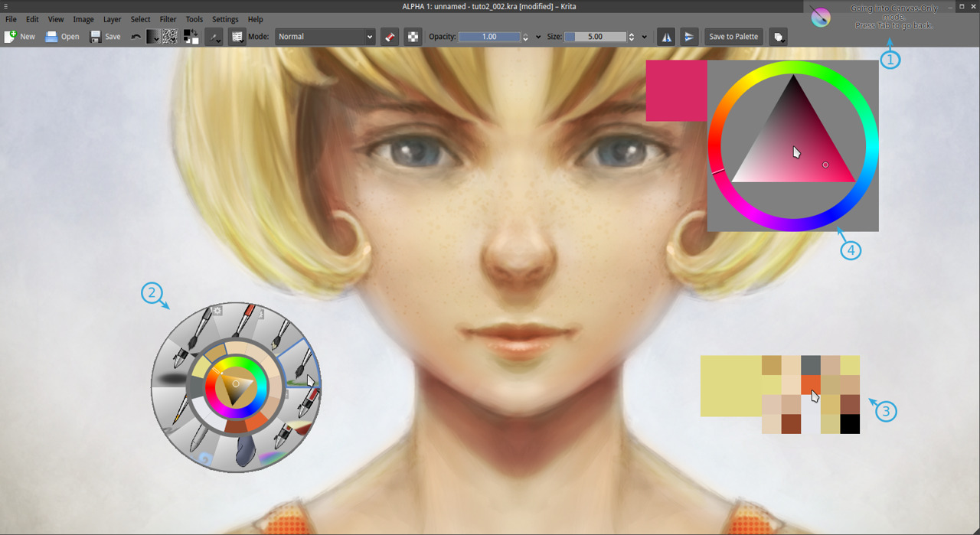This screenshot has height=535, width=980.
Task: Click the undo arrow in the toolbar
Action: pyautogui.click(x=136, y=37)
